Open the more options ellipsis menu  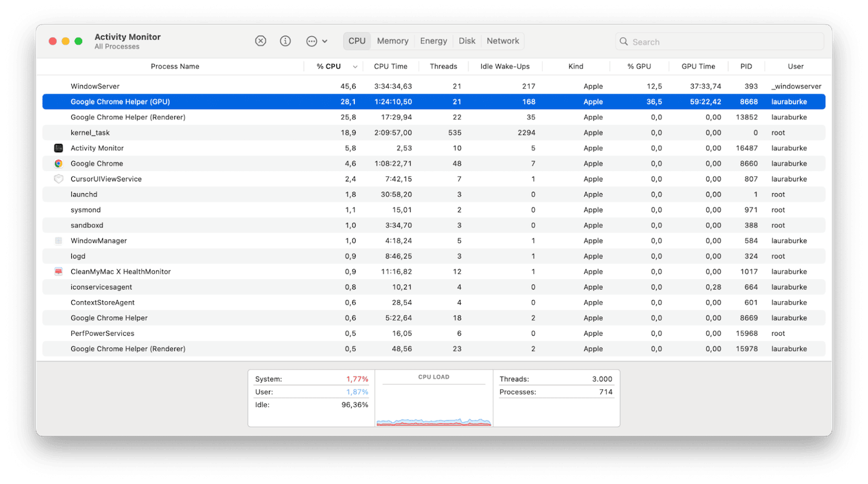(x=312, y=40)
